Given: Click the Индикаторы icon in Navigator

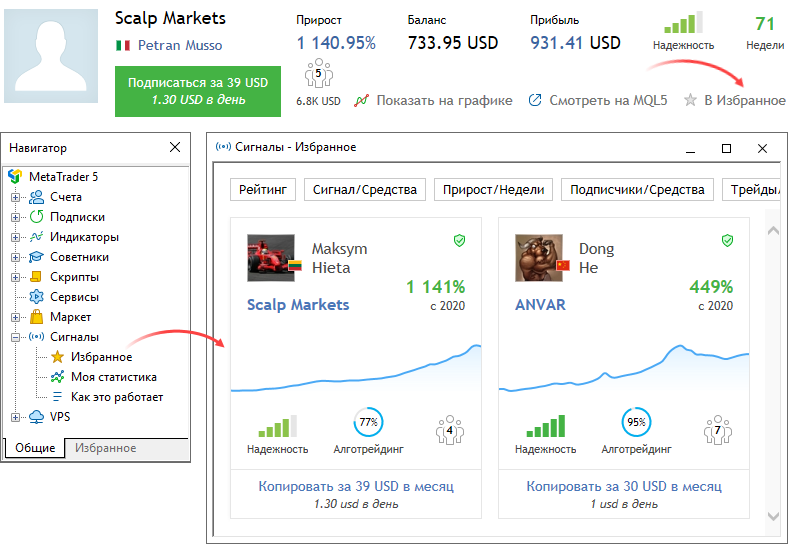Looking at the screenshot, I should tap(36, 237).
